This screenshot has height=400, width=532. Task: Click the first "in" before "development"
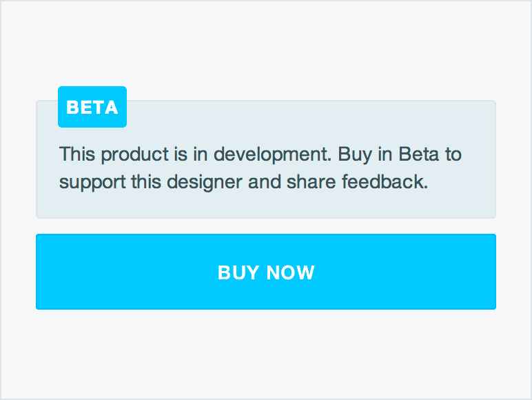tap(200, 154)
